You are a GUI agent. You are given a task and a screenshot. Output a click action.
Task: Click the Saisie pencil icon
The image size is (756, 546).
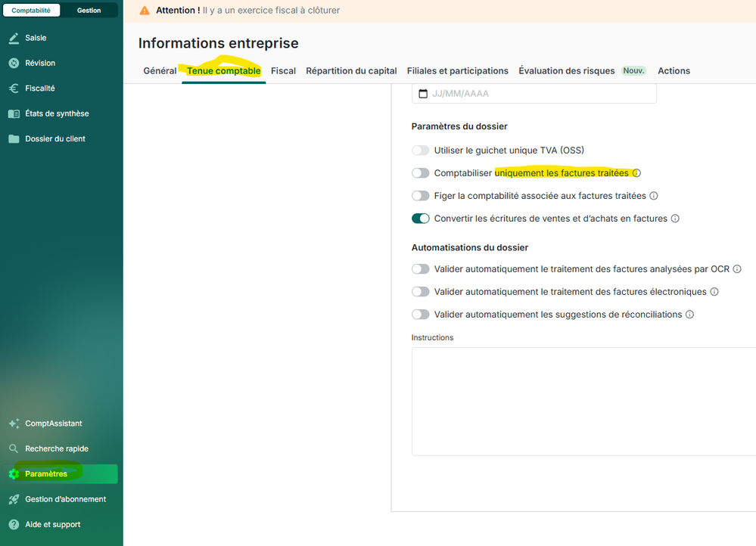pos(14,38)
